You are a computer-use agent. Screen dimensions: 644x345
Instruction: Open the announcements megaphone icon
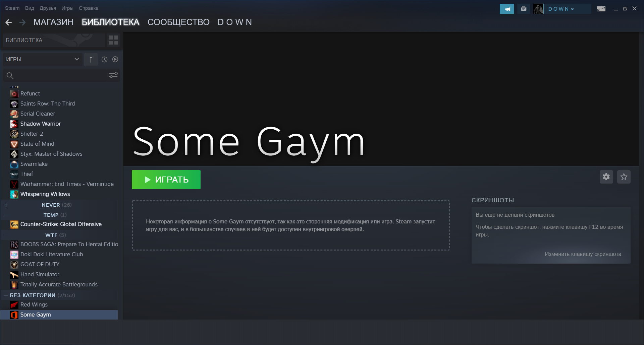coord(507,9)
